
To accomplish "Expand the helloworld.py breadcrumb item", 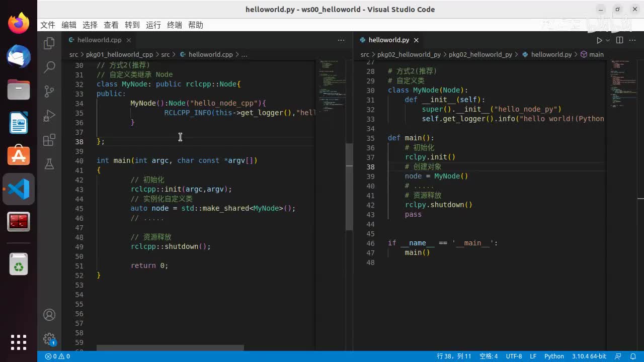I will click(547, 54).
